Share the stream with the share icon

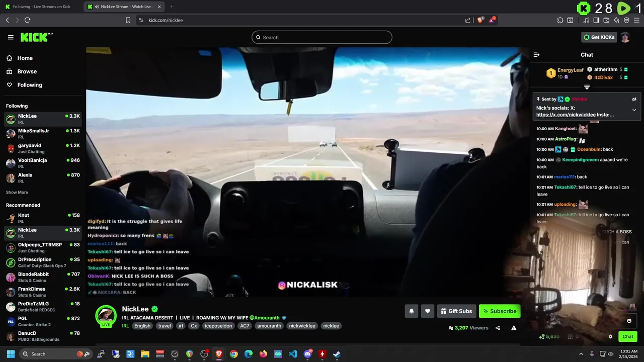tap(498, 328)
